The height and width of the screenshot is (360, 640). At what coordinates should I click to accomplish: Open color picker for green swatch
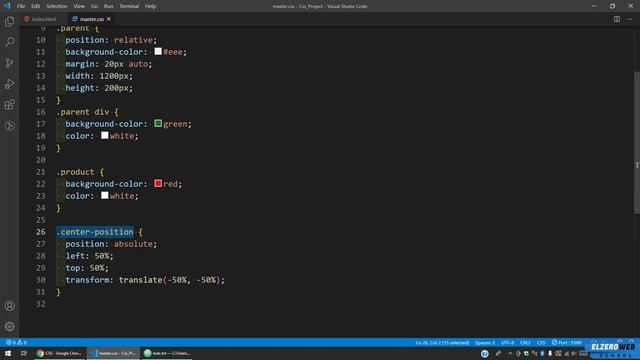[158, 123]
